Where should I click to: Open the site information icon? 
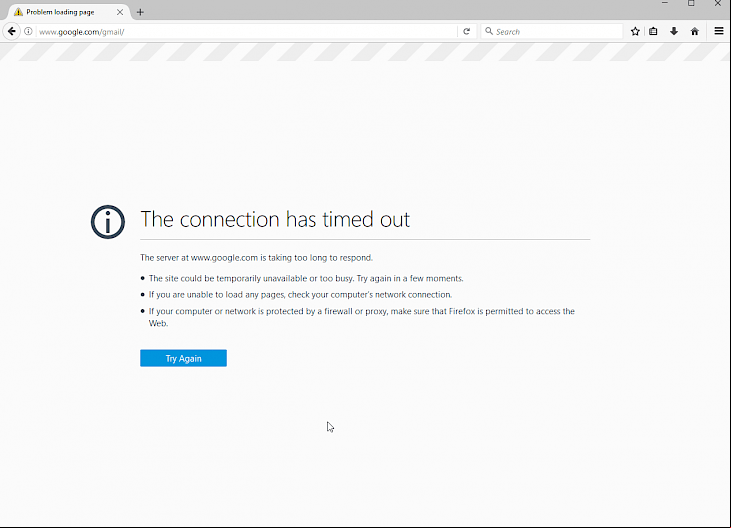click(28, 31)
